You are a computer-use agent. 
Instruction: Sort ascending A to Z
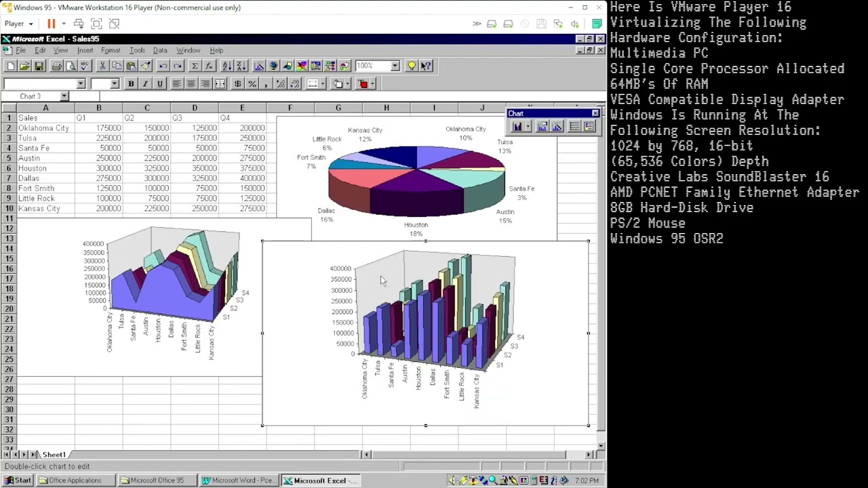pyautogui.click(x=226, y=66)
